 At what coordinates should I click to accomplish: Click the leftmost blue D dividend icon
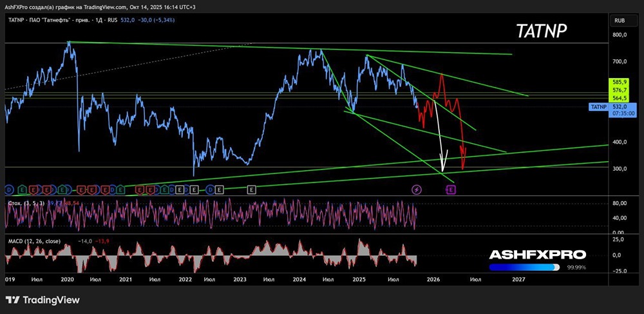tap(9, 190)
